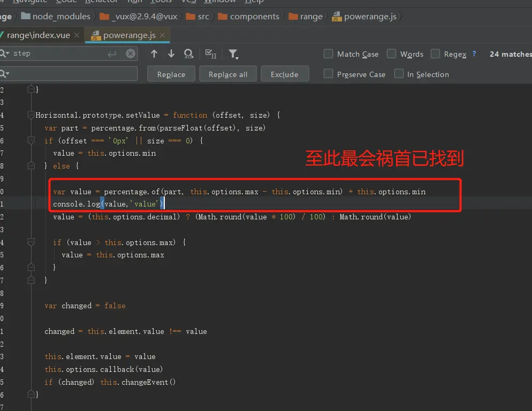Click the 24 matches counter text
The height and width of the screenshot is (411, 532).
[x=510, y=54]
